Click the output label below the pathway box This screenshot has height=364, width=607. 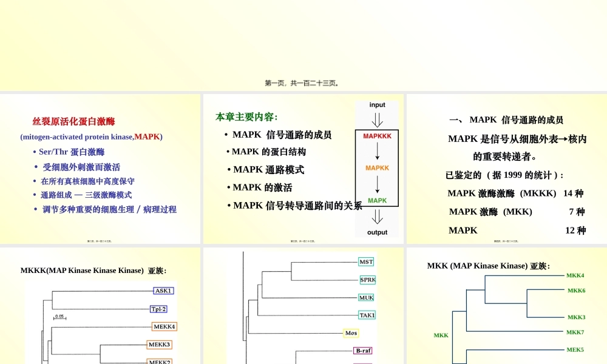(x=377, y=232)
